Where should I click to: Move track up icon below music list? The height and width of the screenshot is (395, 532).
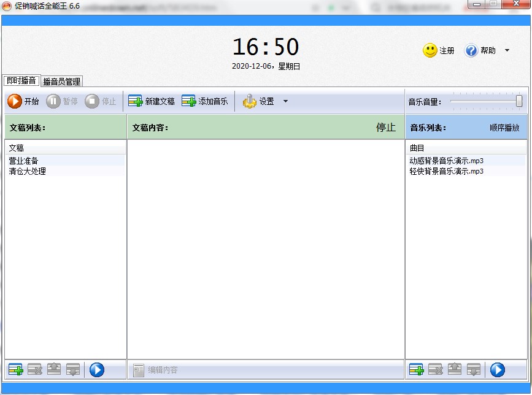(455, 370)
